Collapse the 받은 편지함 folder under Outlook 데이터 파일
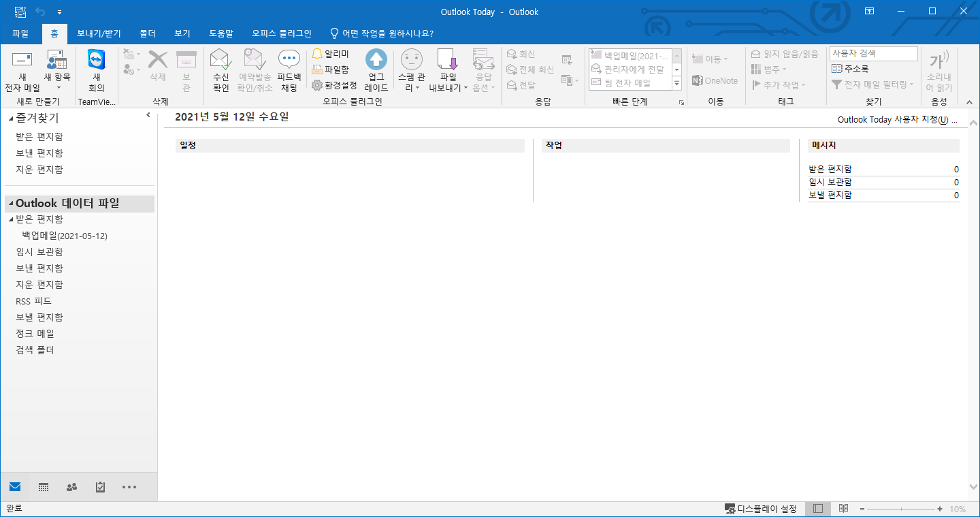Image resolution: width=980 pixels, height=517 pixels. tap(11, 219)
